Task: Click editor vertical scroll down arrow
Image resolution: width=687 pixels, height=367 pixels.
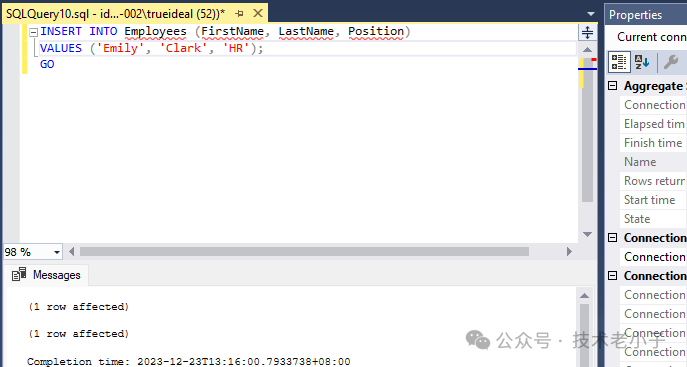Action: (588, 235)
